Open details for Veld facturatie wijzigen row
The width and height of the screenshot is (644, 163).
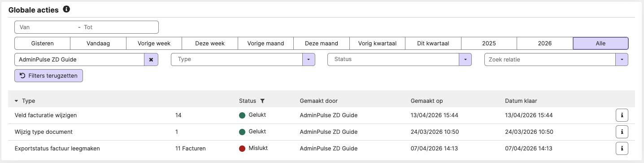coord(622,115)
